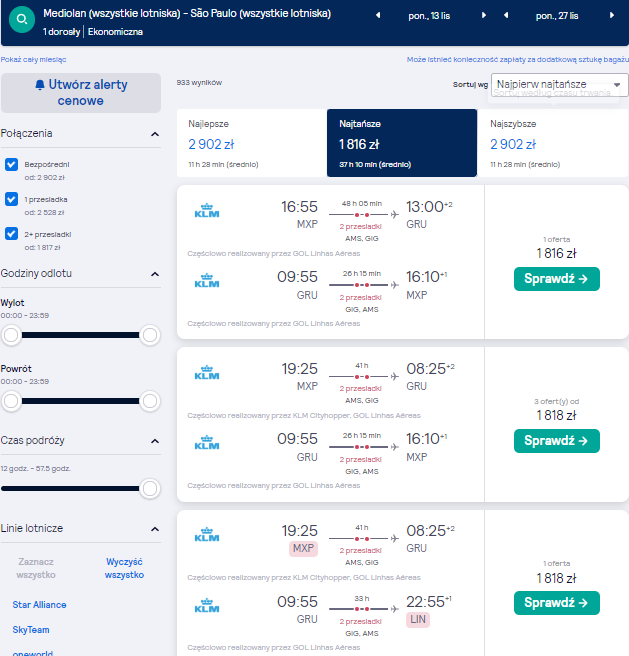Click the bell icon in price alerts
Image resolution: width=629 pixels, height=656 pixels.
click(40, 85)
